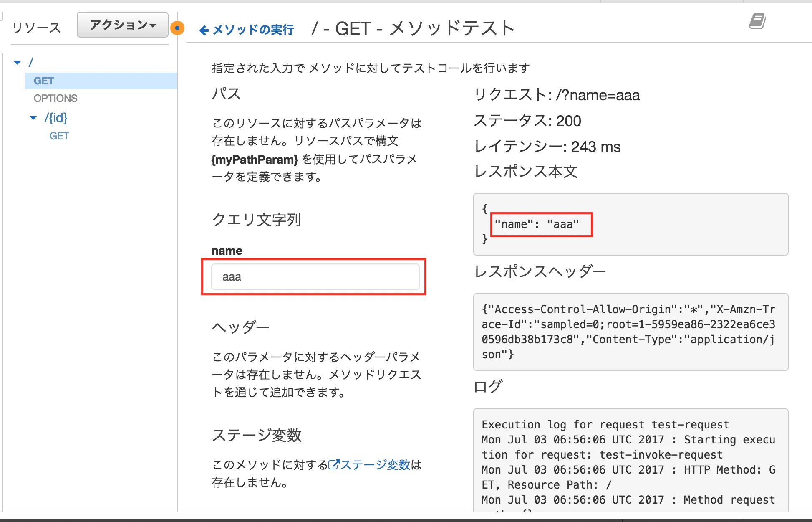Click the name query string input field
The image size is (812, 522).
coord(315,276)
